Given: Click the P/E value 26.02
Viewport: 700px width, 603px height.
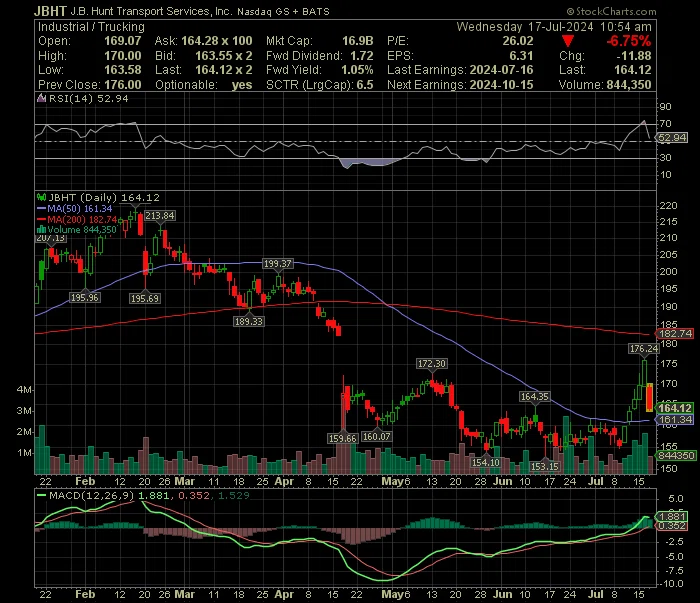Looking at the screenshot, I should (x=518, y=41).
